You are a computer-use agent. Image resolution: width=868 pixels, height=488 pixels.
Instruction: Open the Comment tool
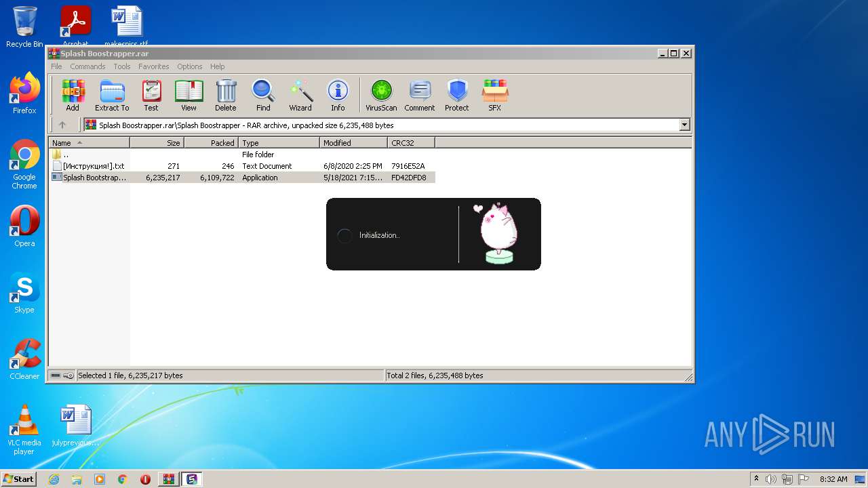click(x=420, y=95)
